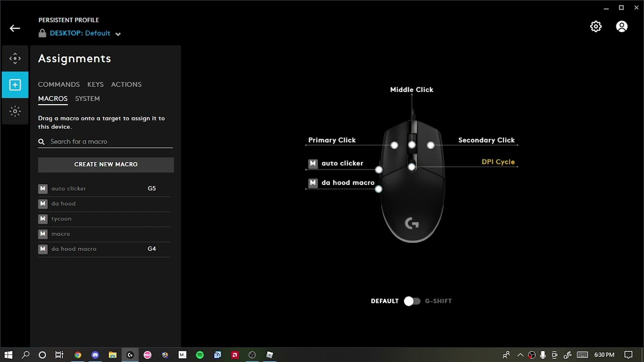The width and height of the screenshot is (644, 362).
Task: Click the microphone tray icon
Action: (543, 355)
